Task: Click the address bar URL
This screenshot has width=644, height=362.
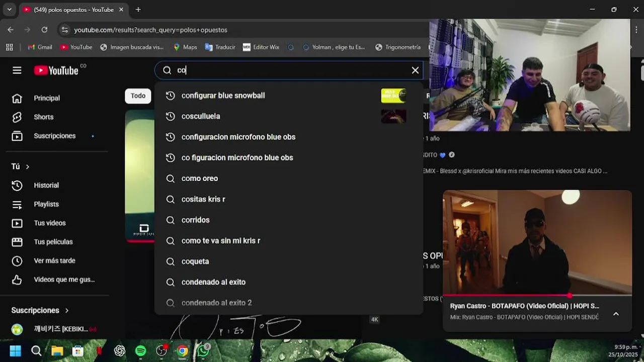Action: click(x=151, y=30)
